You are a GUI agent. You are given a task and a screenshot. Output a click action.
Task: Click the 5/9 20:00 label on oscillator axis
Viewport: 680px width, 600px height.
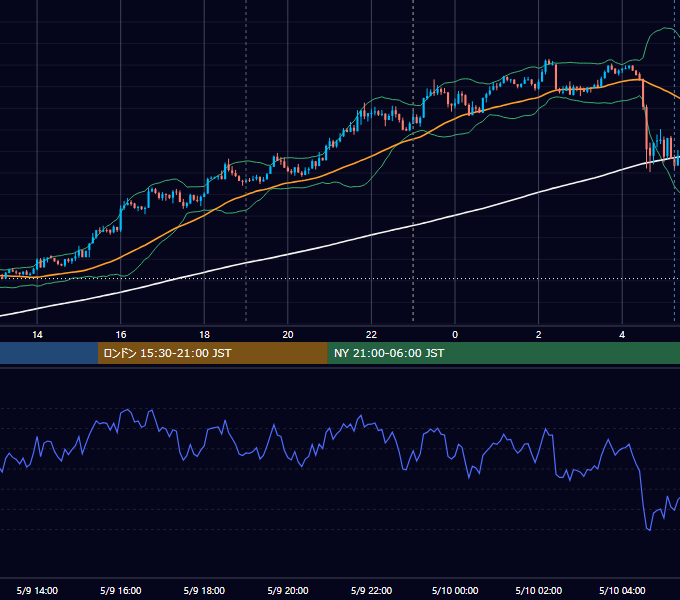pyautogui.click(x=288, y=590)
